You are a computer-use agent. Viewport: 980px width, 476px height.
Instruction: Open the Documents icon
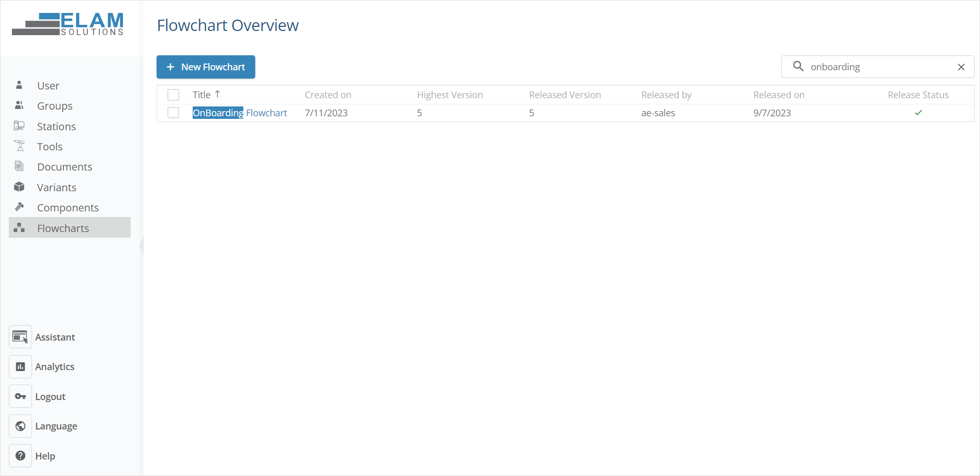19,166
